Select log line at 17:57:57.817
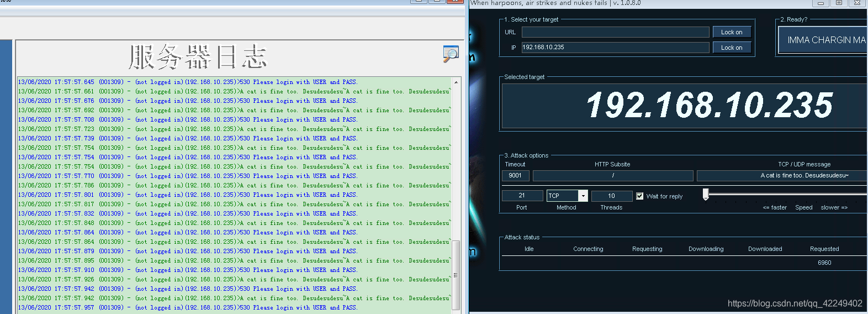The height and width of the screenshot is (314, 868). coord(234,204)
